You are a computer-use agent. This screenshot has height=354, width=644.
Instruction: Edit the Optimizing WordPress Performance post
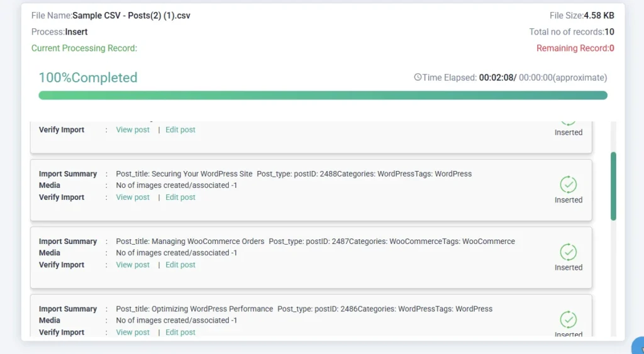click(x=180, y=333)
